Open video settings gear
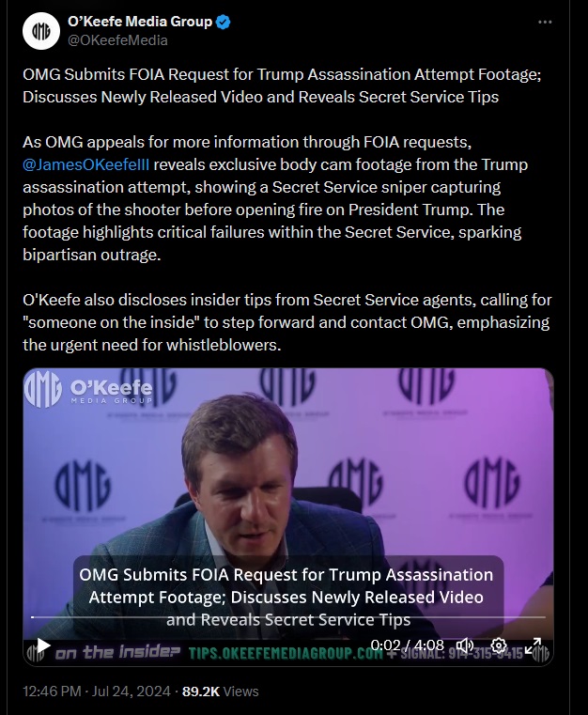 (x=499, y=645)
